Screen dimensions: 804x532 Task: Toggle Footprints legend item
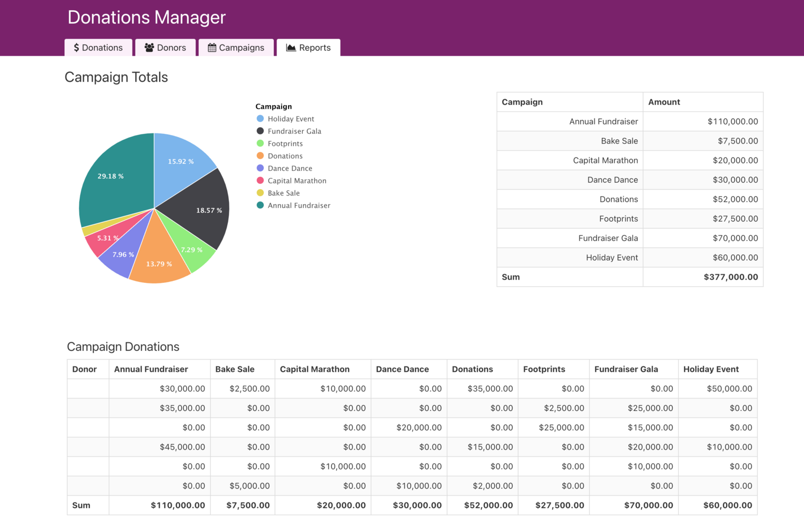point(285,144)
